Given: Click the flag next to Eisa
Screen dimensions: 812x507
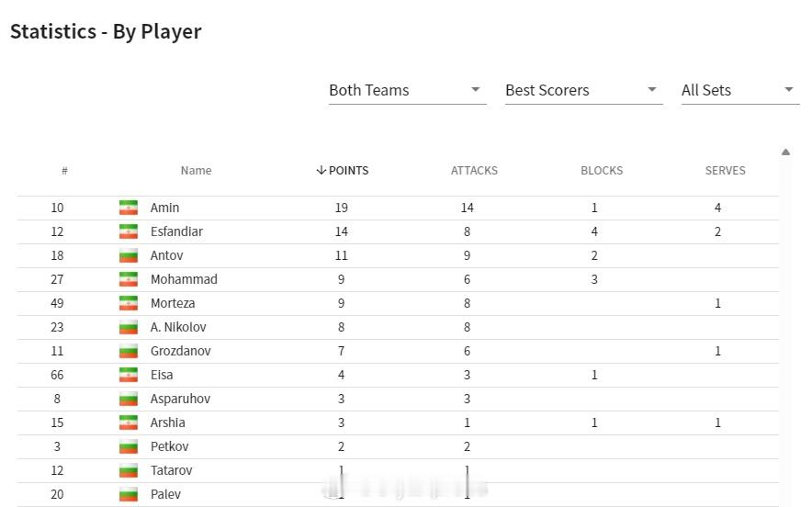Looking at the screenshot, I should point(129,375).
